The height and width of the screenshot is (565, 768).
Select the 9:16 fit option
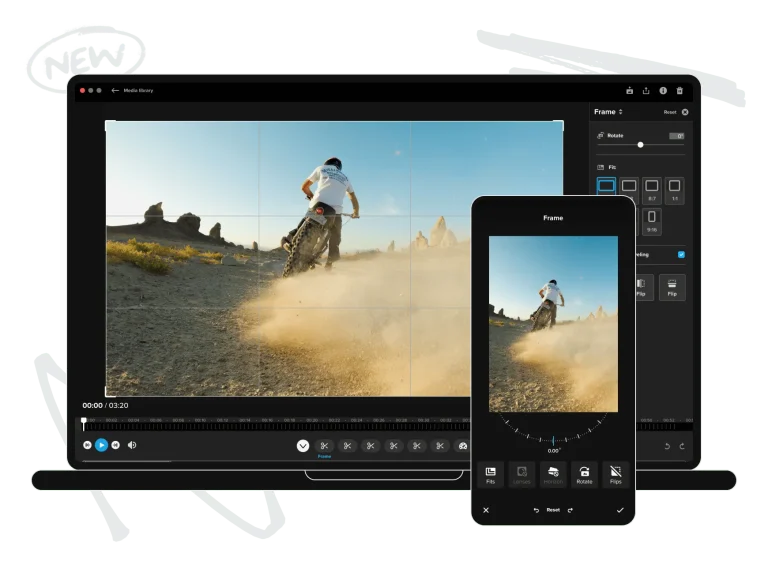(x=652, y=221)
